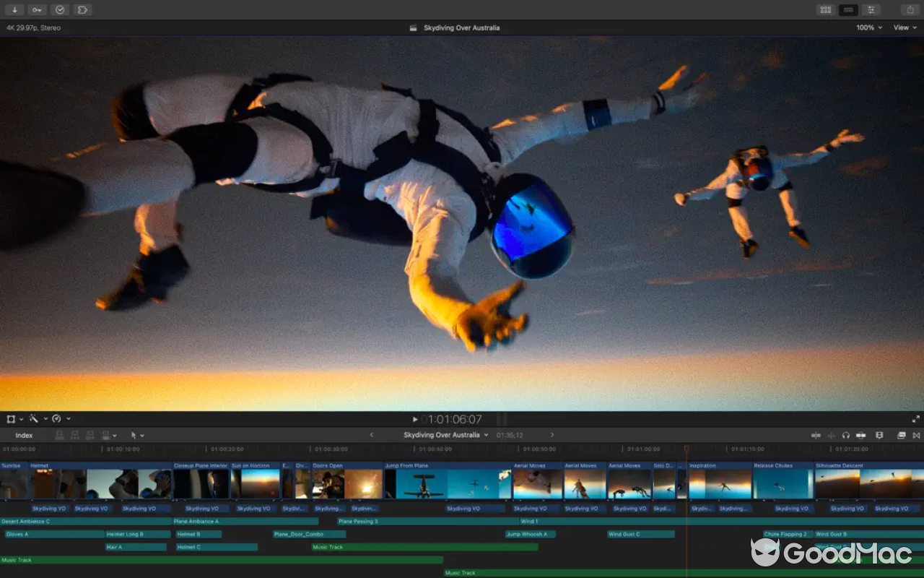924x578 pixels.
Task: Open the Transform/Crop tool icon below viewer
Action: tap(10, 419)
